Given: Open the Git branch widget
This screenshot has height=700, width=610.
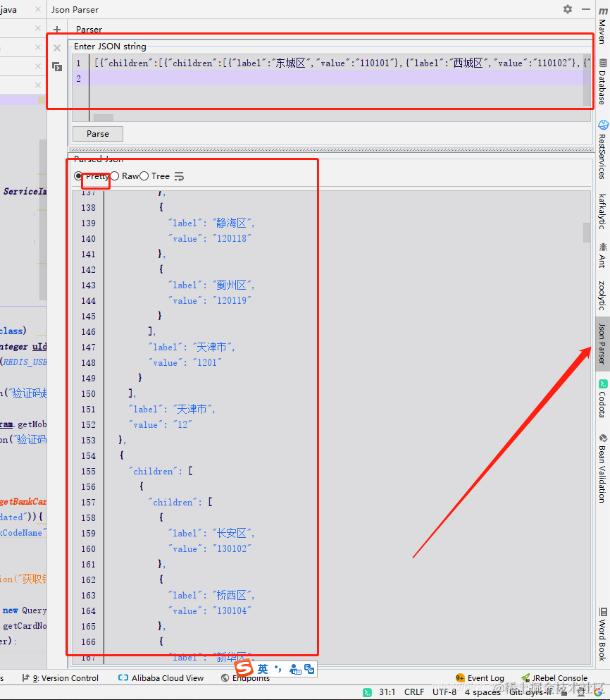Looking at the screenshot, I should [x=531, y=692].
